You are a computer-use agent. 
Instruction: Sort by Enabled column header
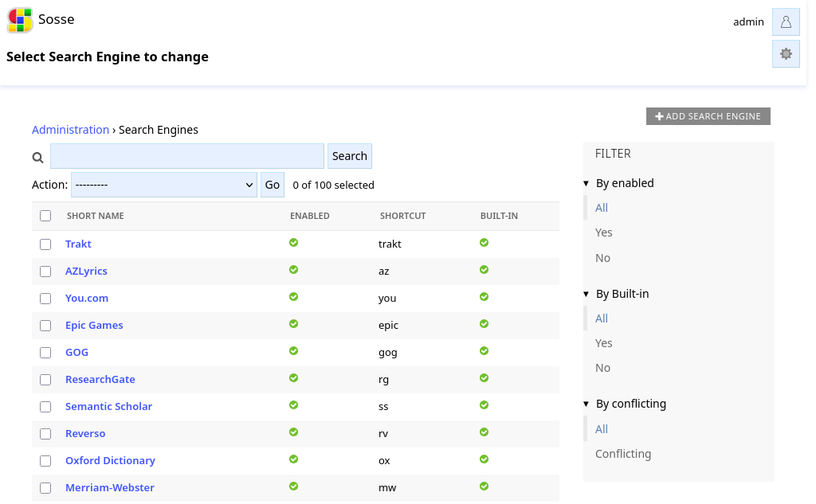click(310, 216)
